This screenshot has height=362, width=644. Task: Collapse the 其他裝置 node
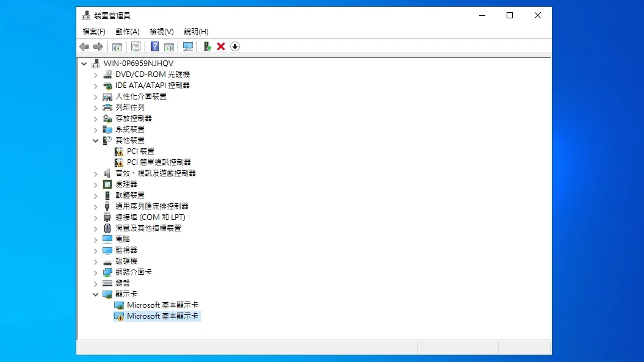tap(95, 140)
